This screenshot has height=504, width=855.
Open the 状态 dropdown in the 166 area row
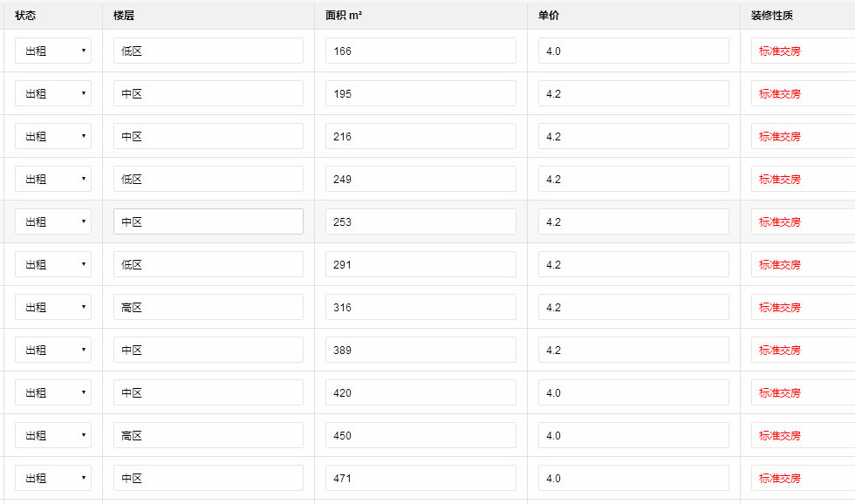click(53, 51)
